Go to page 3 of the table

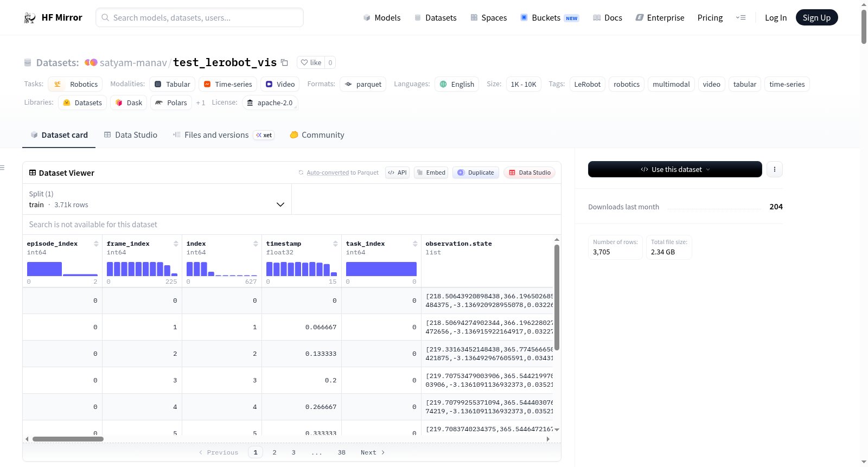(293, 452)
